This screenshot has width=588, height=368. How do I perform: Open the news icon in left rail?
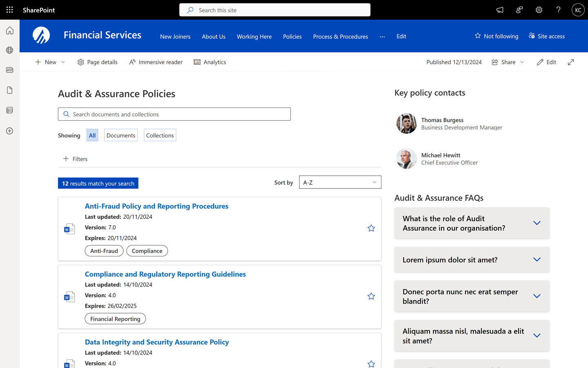click(10, 70)
